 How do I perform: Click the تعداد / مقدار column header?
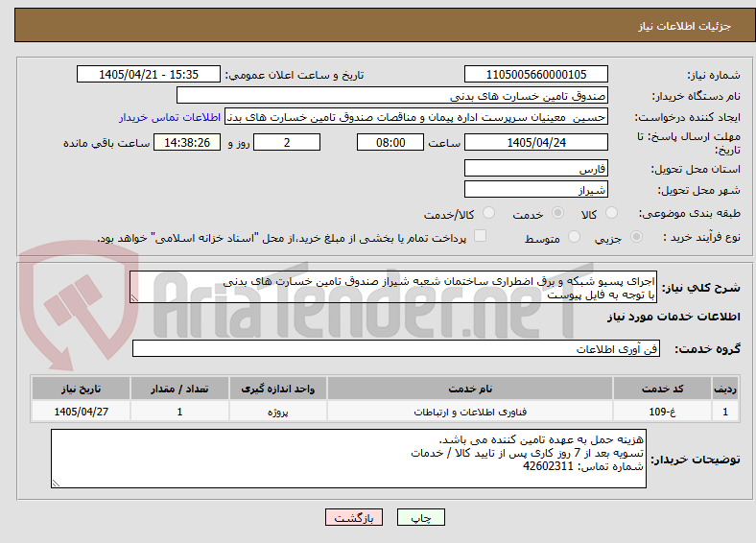(179, 389)
